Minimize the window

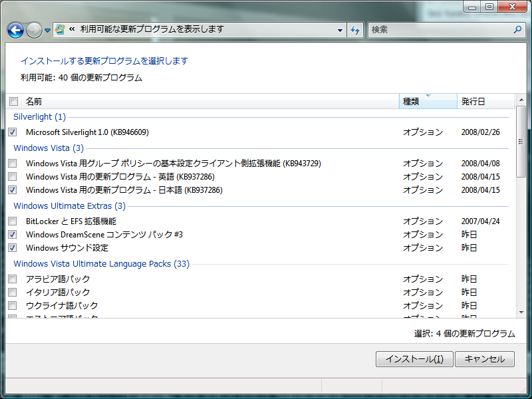pos(472,7)
